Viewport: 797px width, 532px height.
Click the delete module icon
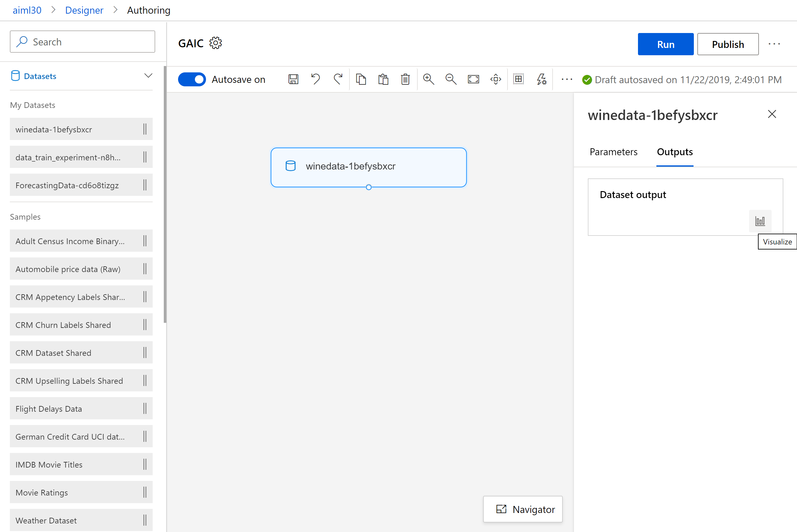click(x=405, y=80)
